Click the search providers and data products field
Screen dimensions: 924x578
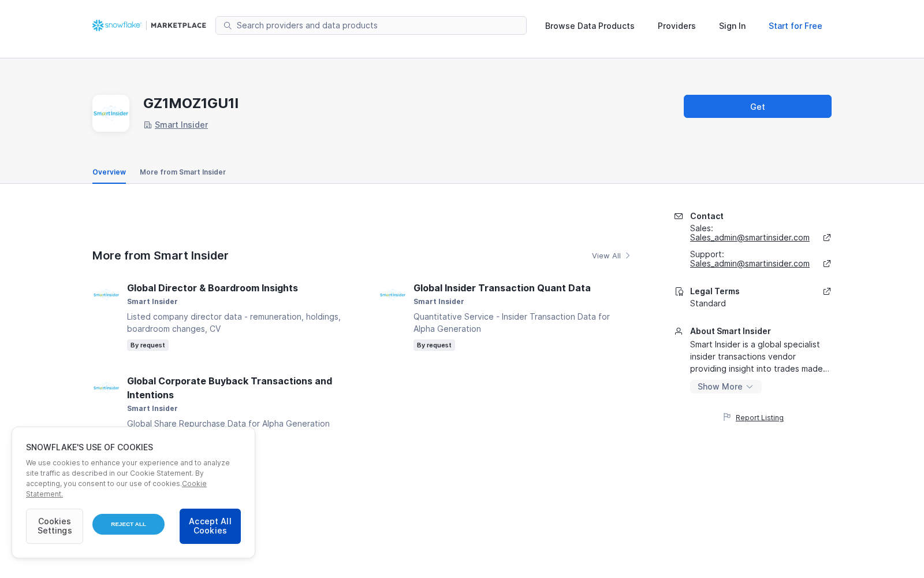point(371,25)
